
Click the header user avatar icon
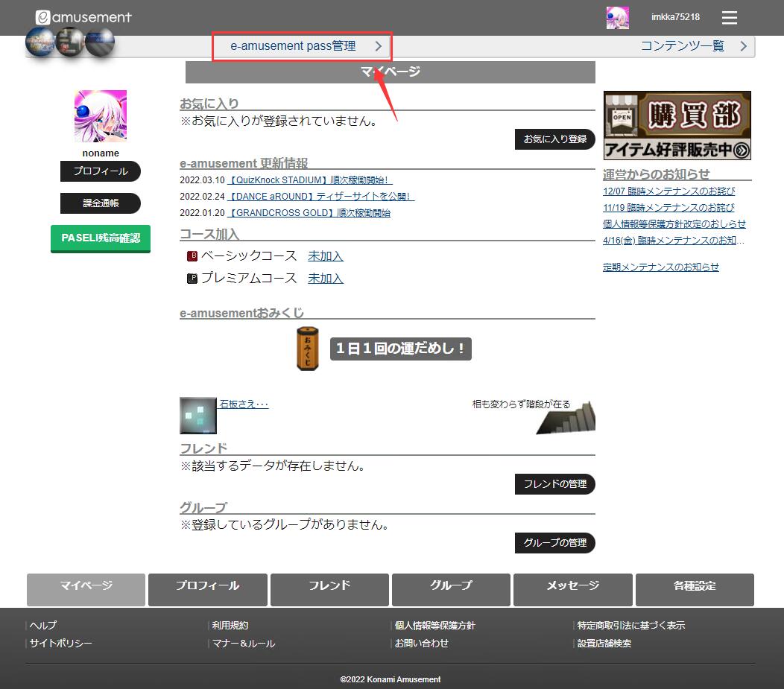click(x=617, y=18)
